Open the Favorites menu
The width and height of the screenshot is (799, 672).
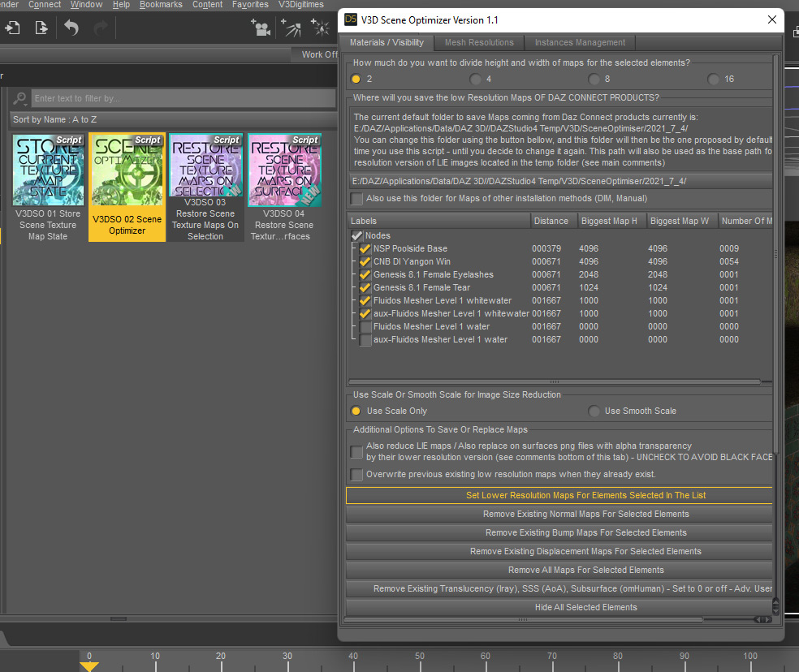coord(250,5)
